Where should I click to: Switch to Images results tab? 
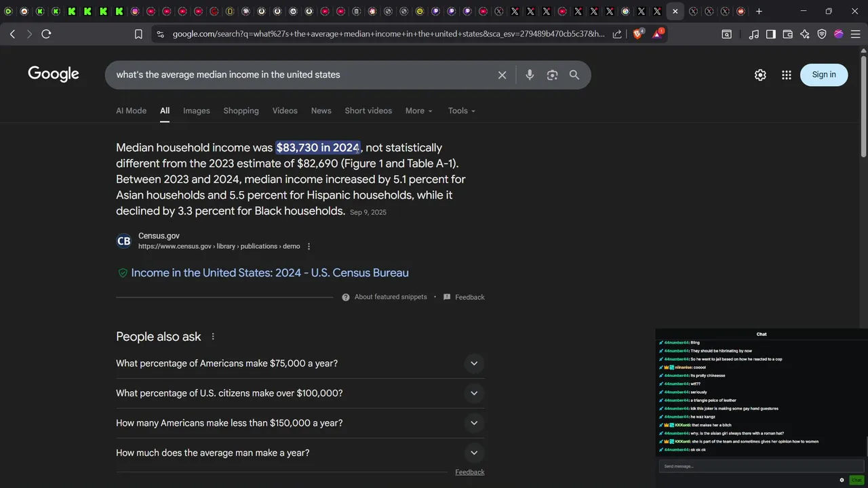(197, 110)
